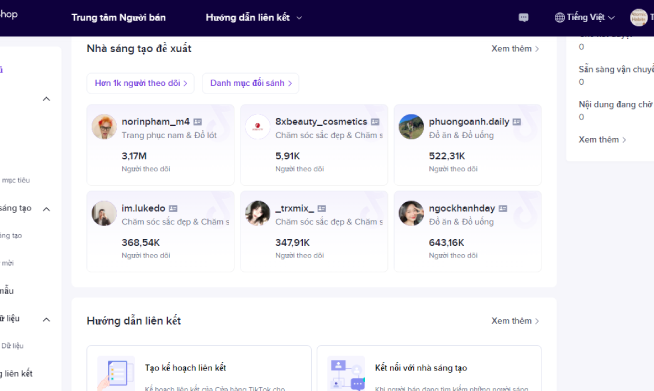Screen dimensions: 654x391
Task: Open norinpham_m4 creator avatar
Action: pos(104,127)
